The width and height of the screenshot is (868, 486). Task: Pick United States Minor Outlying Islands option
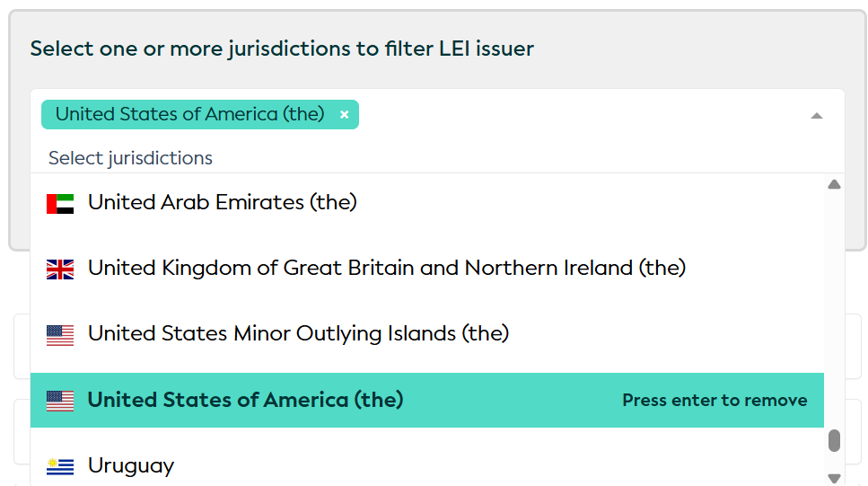(298, 334)
